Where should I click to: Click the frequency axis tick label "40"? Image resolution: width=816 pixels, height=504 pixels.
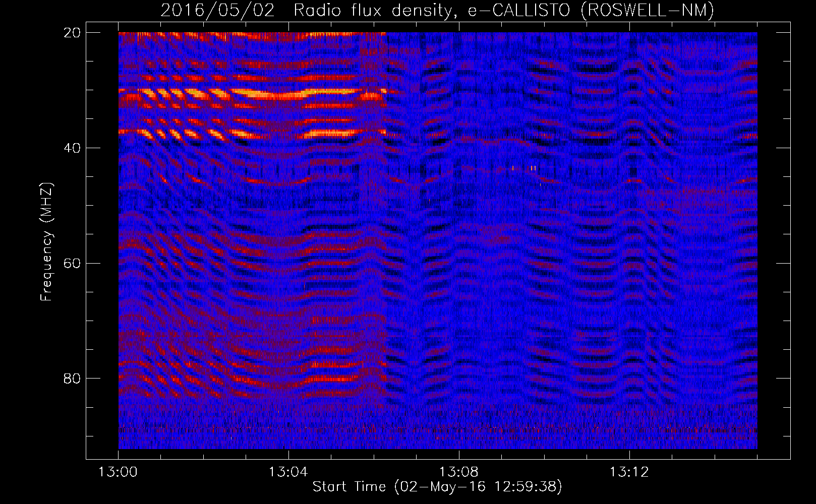pyautogui.click(x=72, y=148)
